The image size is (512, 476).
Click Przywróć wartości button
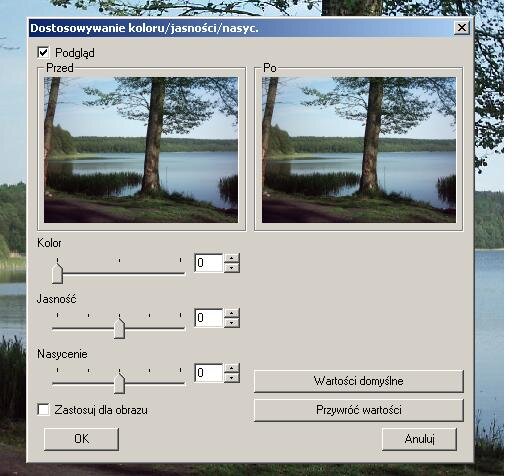(x=359, y=410)
